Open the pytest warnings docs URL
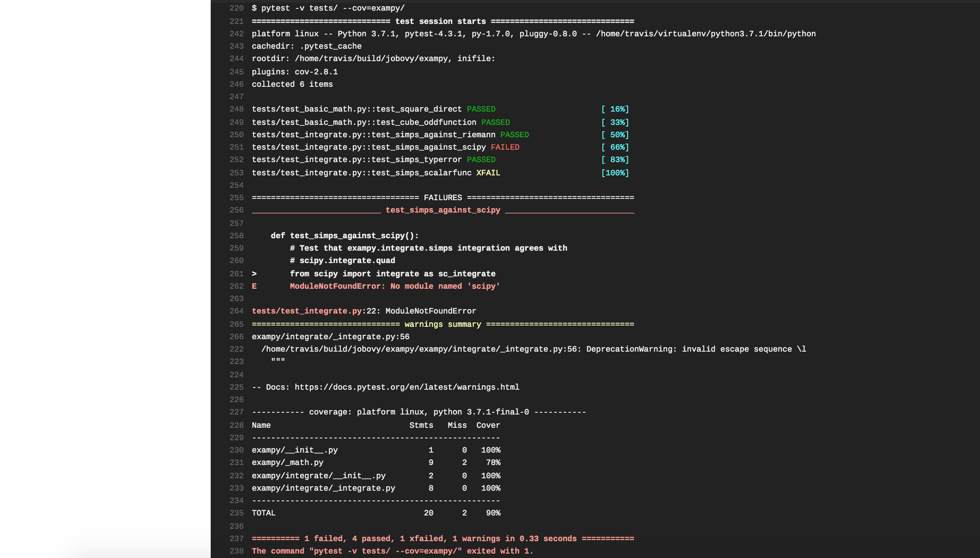This screenshot has height=558, width=980. [x=407, y=387]
